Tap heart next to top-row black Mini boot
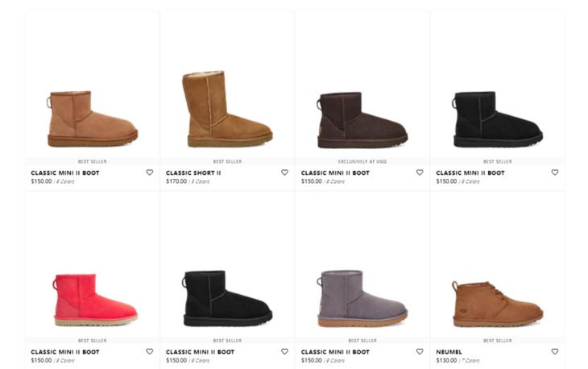The width and height of the screenshot is (588, 369). (x=555, y=172)
